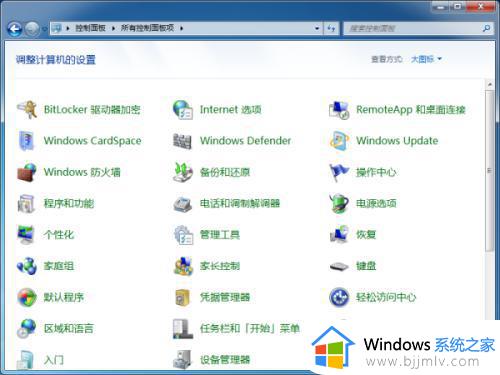Open the 键盘 keyboard icon

click(339, 266)
